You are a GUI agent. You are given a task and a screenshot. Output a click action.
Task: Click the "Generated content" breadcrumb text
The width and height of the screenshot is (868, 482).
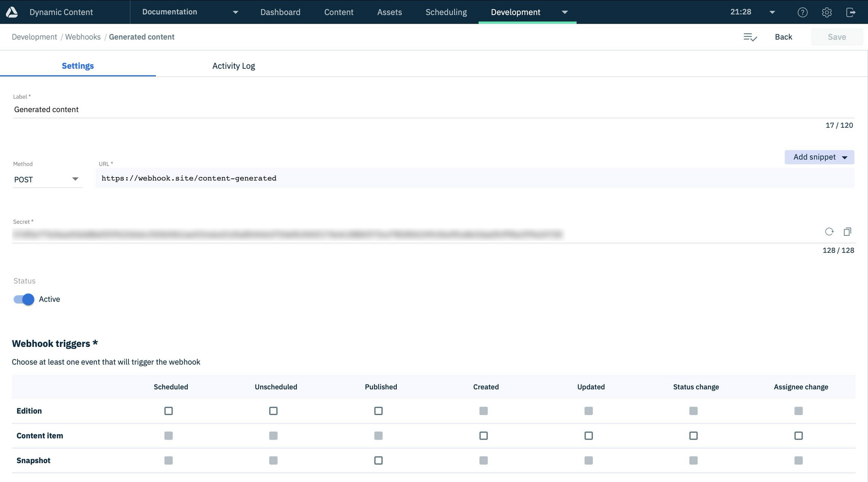(x=142, y=37)
